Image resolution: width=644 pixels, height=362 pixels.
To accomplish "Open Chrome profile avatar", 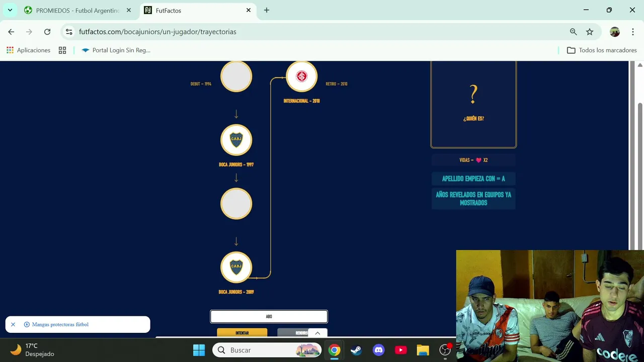I will (x=615, y=32).
